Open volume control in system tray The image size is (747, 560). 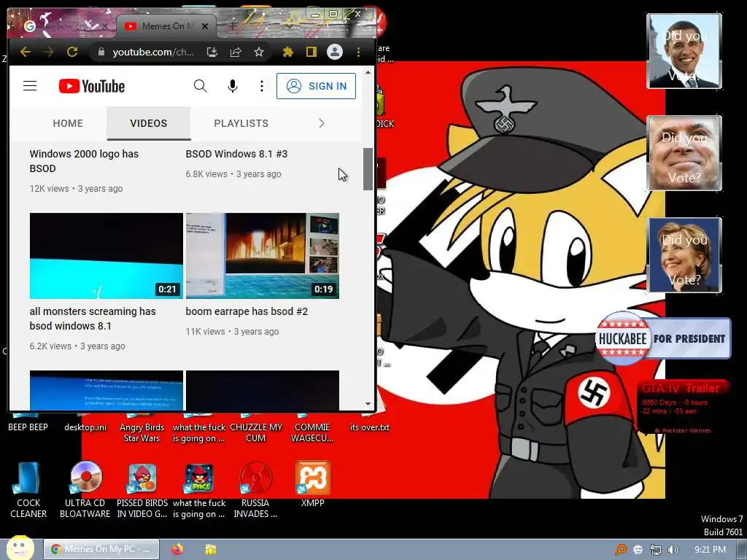pyautogui.click(x=673, y=550)
